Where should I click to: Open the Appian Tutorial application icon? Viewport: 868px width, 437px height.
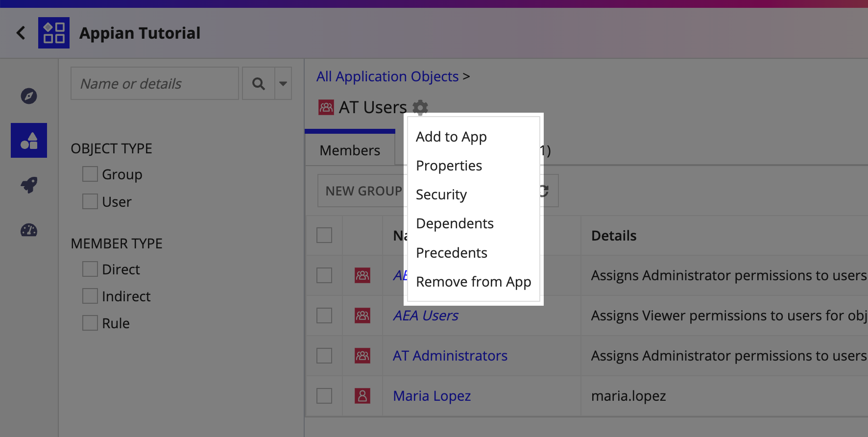(54, 33)
